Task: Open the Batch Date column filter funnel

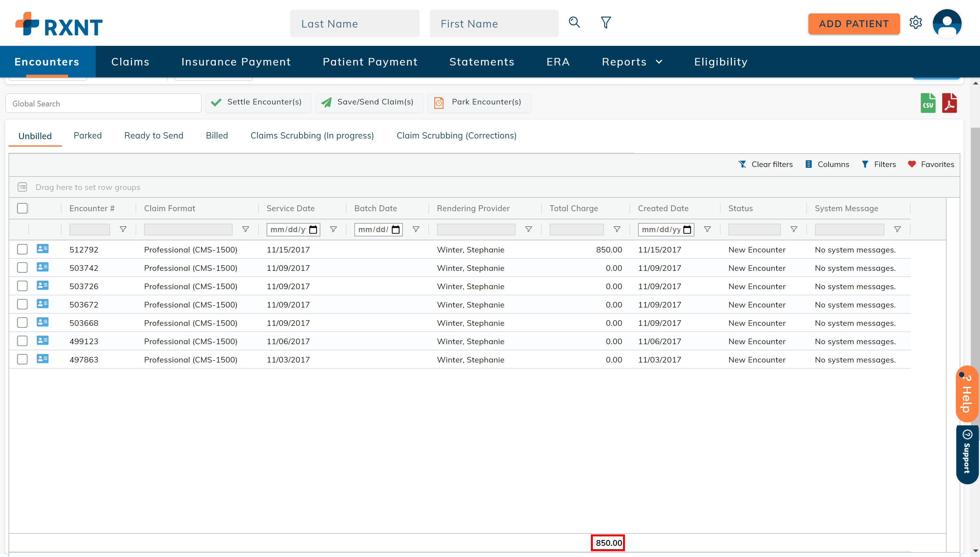Action: coord(416,229)
